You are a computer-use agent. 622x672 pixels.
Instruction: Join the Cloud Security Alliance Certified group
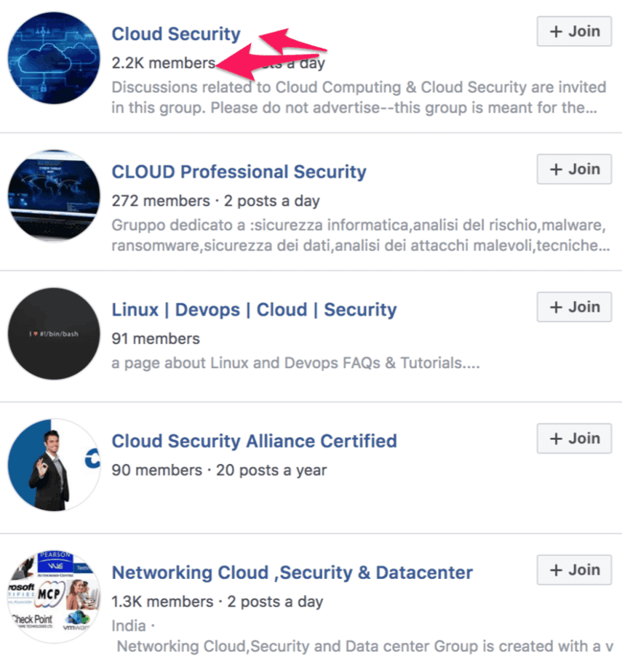pyautogui.click(x=574, y=438)
